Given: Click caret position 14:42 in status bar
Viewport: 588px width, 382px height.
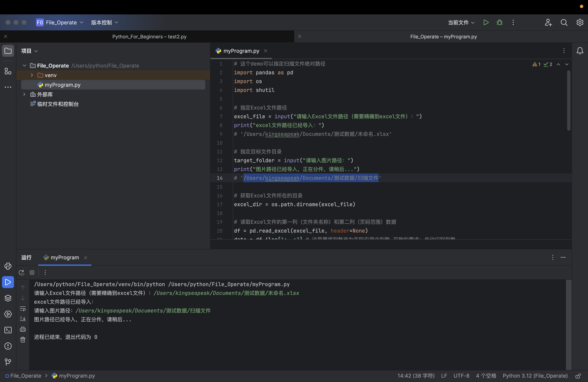Looking at the screenshot, I should (416, 376).
